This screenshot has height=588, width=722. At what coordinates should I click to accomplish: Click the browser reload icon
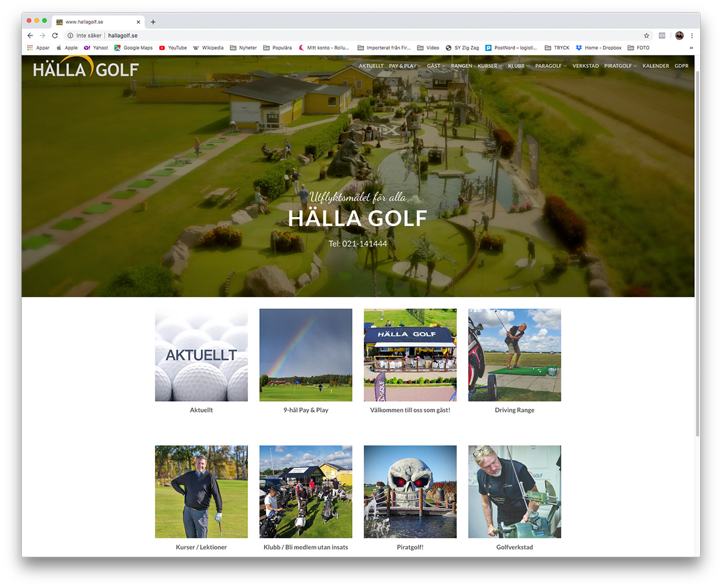55,35
